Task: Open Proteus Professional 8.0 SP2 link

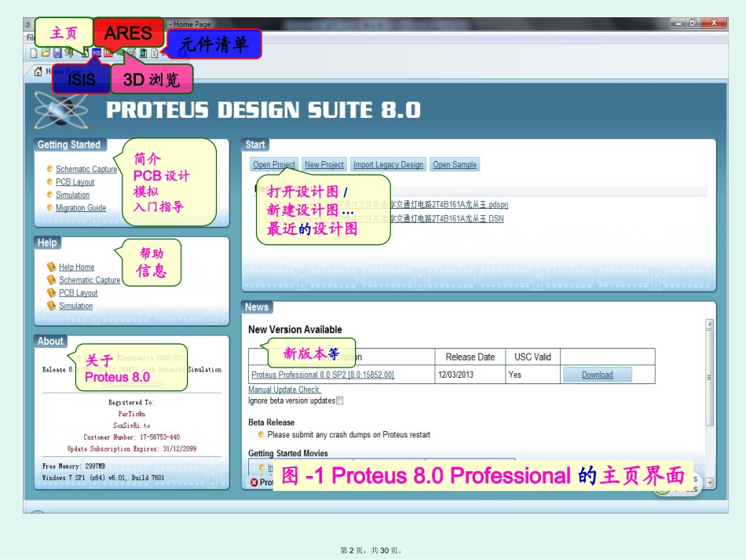Action: tap(323, 375)
